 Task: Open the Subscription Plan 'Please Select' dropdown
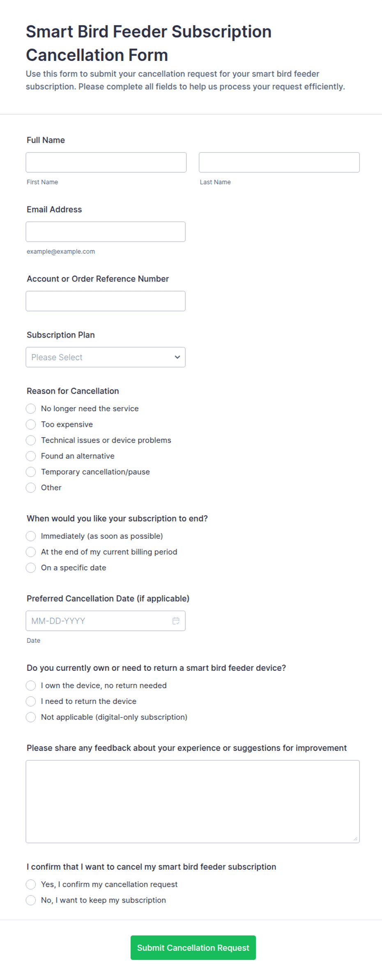click(106, 357)
